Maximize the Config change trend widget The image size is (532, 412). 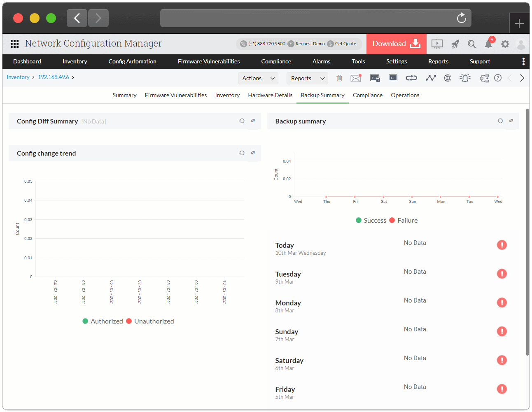point(253,153)
